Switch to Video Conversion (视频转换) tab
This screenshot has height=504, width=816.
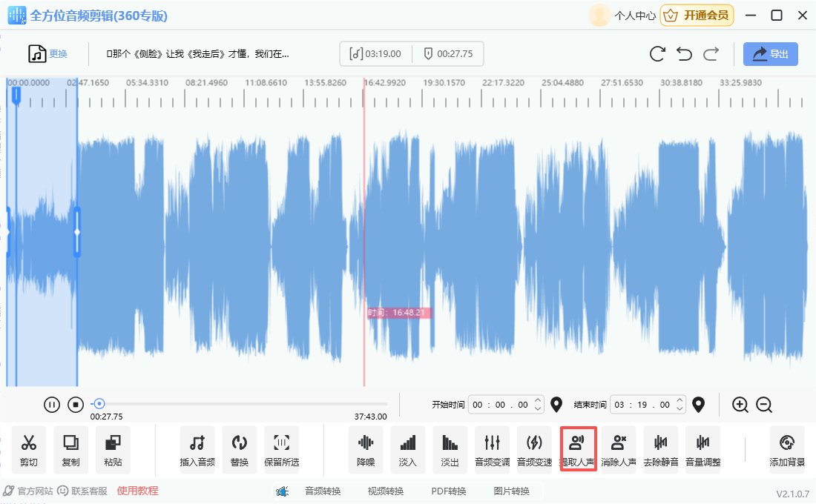click(x=385, y=491)
